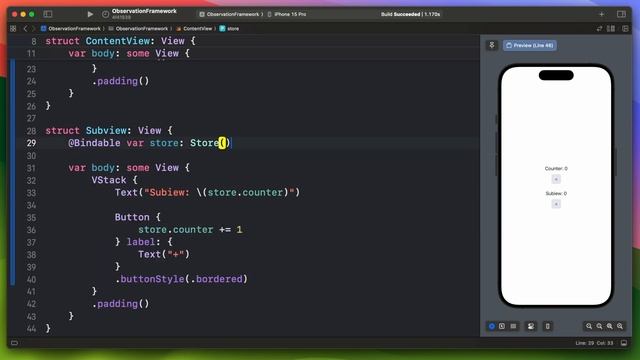Viewport: 640px width, 360px height.
Task: Click struct ContentView declaration
Action: point(120,41)
